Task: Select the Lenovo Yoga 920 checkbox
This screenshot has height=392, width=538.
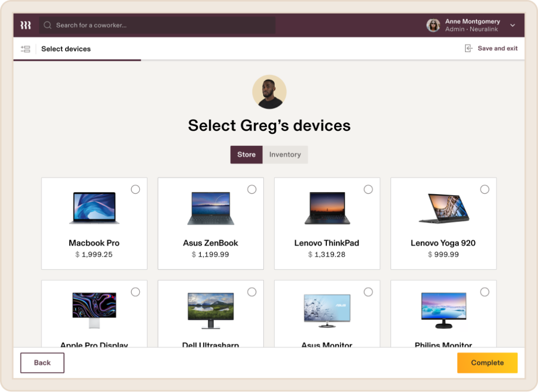Action: tap(485, 189)
